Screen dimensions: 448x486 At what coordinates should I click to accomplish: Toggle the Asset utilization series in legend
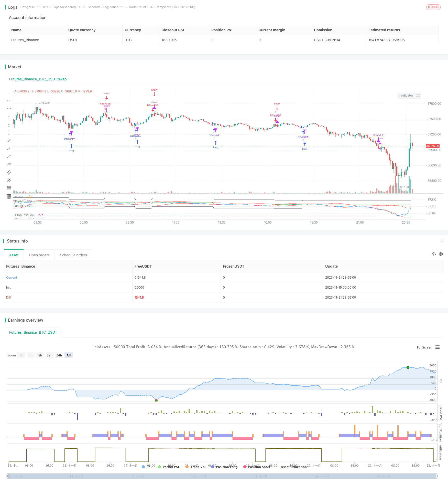291,467
